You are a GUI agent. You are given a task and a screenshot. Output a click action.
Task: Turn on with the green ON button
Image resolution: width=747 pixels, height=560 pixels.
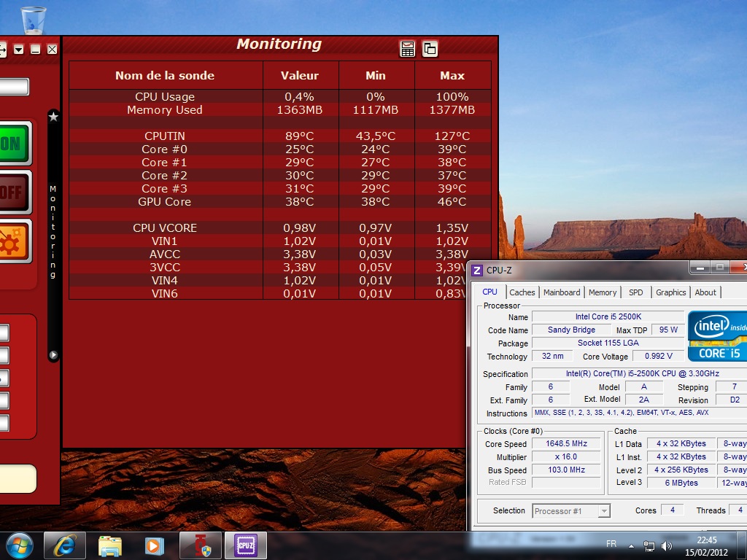coord(13,144)
